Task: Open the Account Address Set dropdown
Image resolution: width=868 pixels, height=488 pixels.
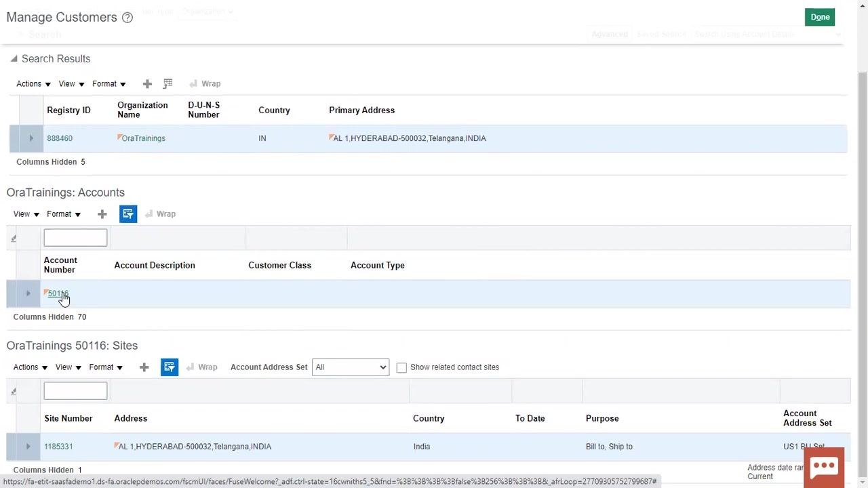Action: pos(351,367)
